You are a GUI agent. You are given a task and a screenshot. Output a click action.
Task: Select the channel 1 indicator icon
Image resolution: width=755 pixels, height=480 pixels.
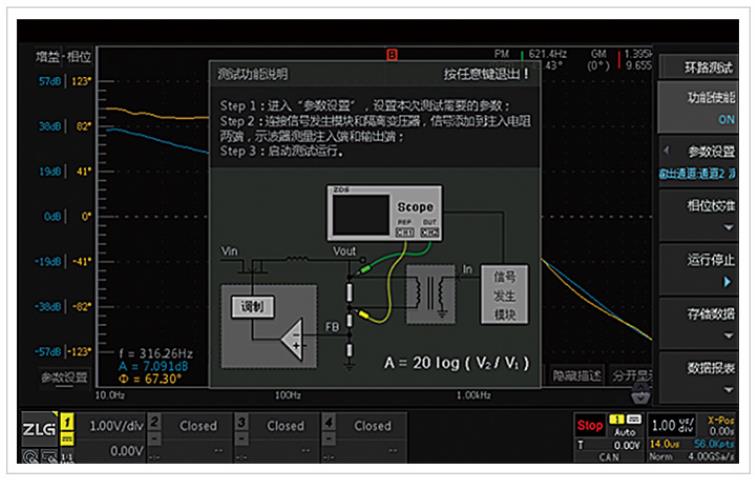(68, 428)
